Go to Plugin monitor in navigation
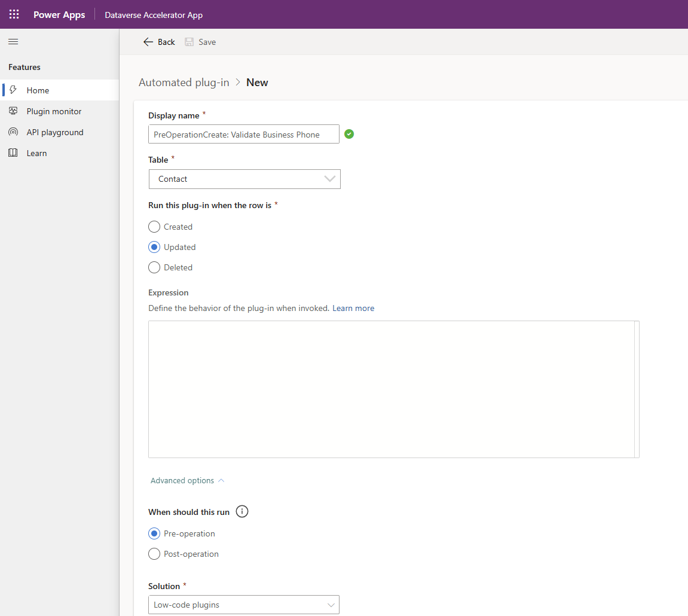 tap(54, 111)
